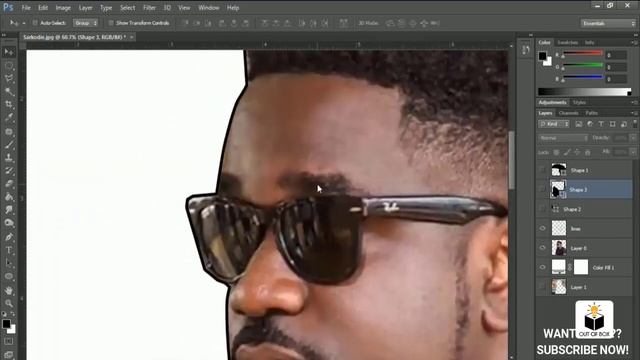640x360 pixels.
Task: Open the Window menu
Action: pyautogui.click(x=209, y=7)
